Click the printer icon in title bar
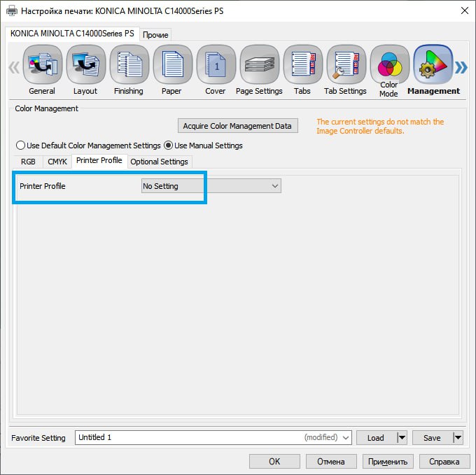This screenshot has height=475, width=476. [x=12, y=11]
